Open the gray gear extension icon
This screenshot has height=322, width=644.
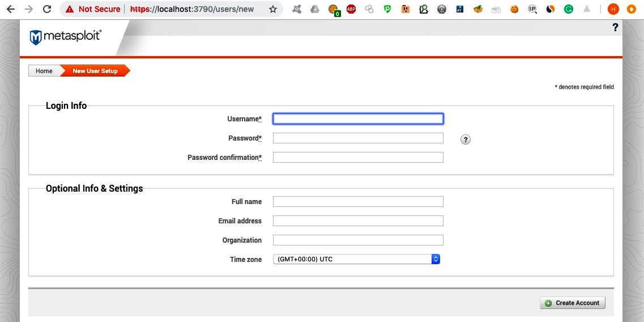(x=442, y=9)
